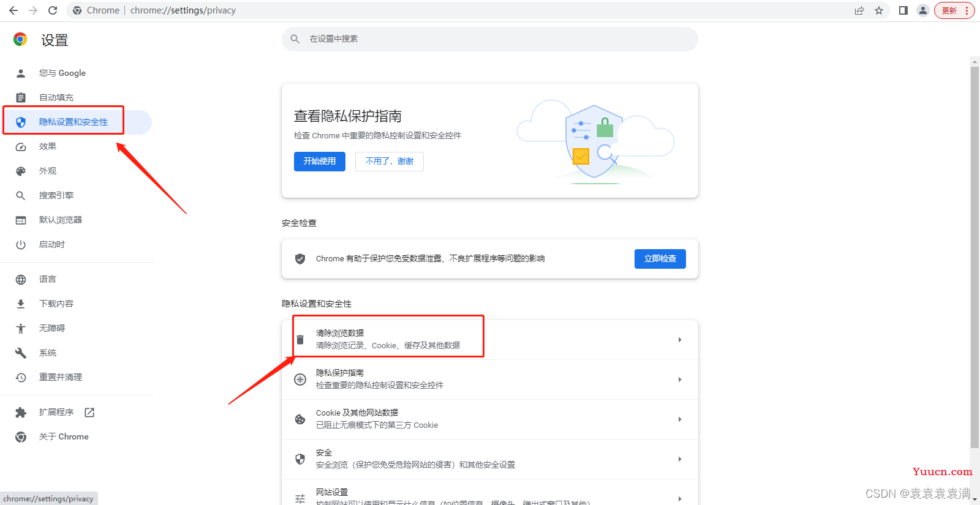This screenshot has height=505, width=980.
Task: Open the 安全 security row
Action: tap(490, 459)
